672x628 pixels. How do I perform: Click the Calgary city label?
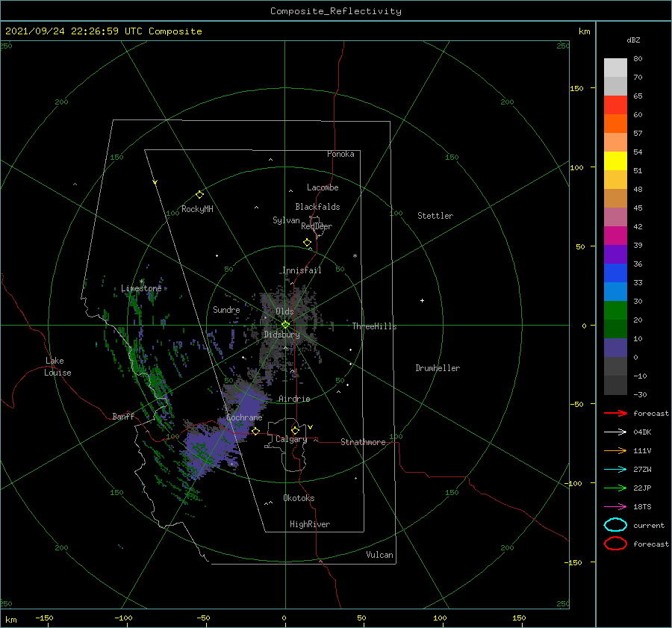(x=291, y=439)
